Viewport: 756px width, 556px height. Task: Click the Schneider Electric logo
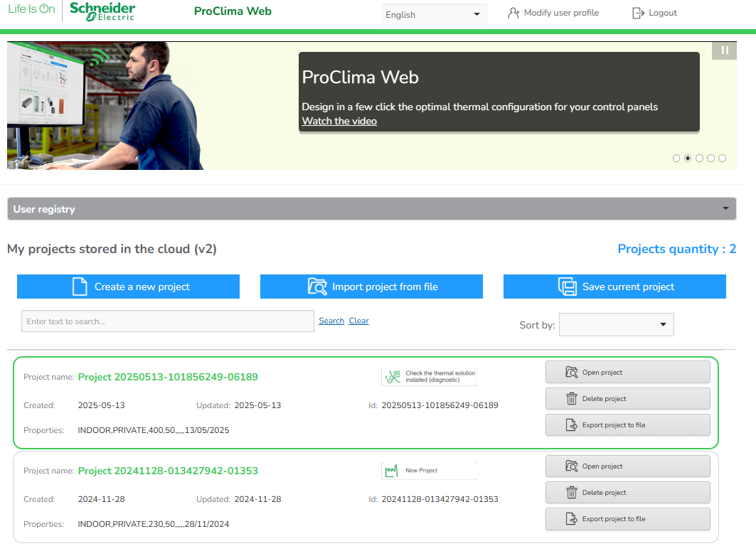pyautogui.click(x=102, y=11)
